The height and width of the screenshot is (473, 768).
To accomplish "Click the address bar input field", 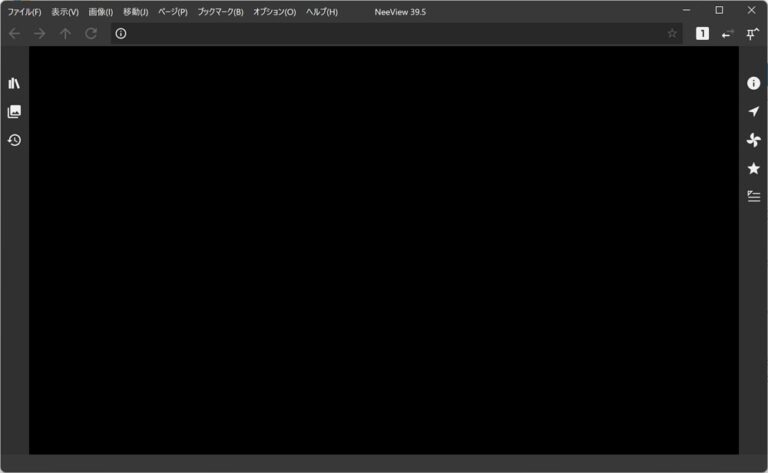I will [x=390, y=34].
